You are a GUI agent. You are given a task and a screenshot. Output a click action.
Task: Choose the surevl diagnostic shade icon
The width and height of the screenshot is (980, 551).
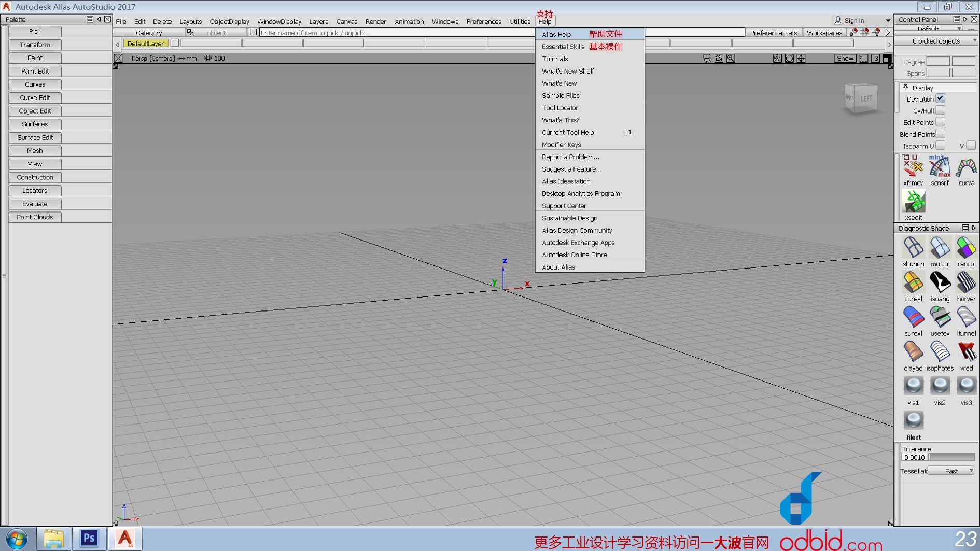913,317
